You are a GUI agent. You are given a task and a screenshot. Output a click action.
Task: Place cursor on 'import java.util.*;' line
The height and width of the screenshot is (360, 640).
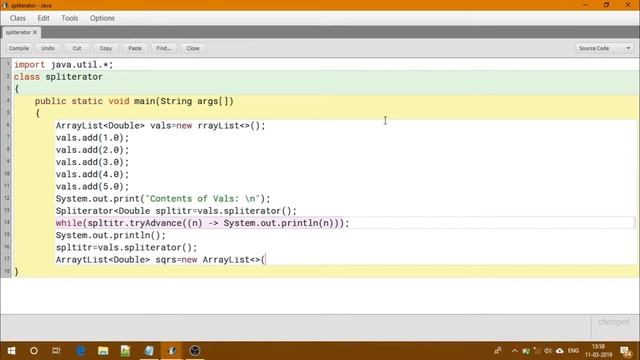click(64, 64)
